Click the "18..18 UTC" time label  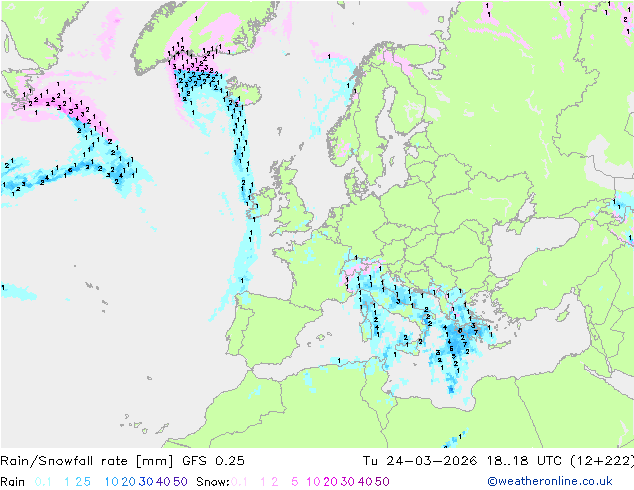pos(524,461)
